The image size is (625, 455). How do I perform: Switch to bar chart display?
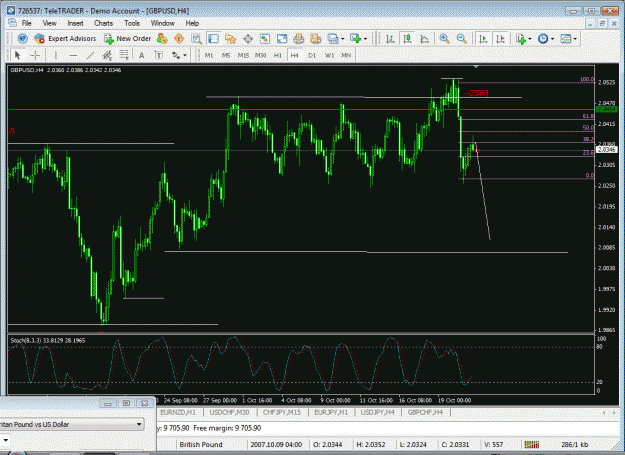pos(390,39)
